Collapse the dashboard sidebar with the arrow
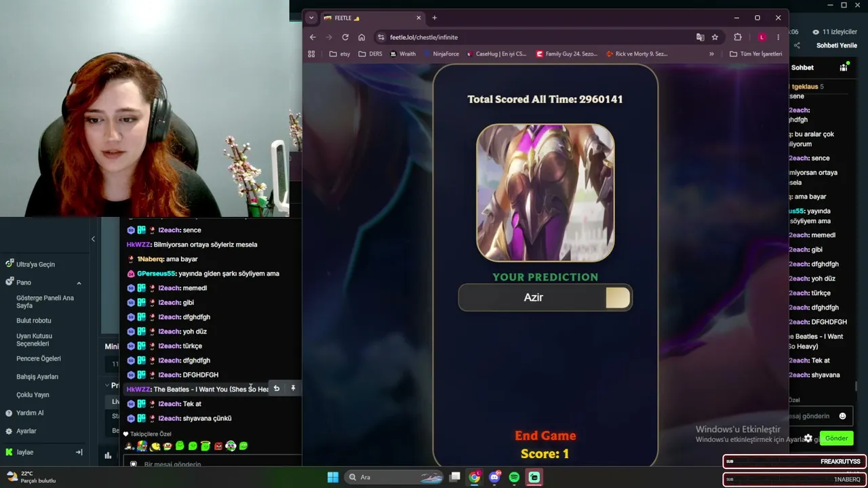The image size is (868, 488). [x=93, y=239]
